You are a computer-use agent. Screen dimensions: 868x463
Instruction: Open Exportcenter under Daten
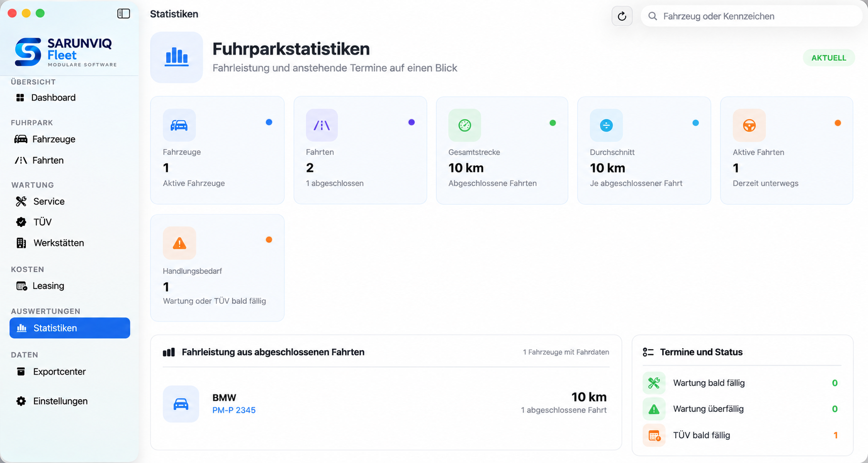point(70,372)
